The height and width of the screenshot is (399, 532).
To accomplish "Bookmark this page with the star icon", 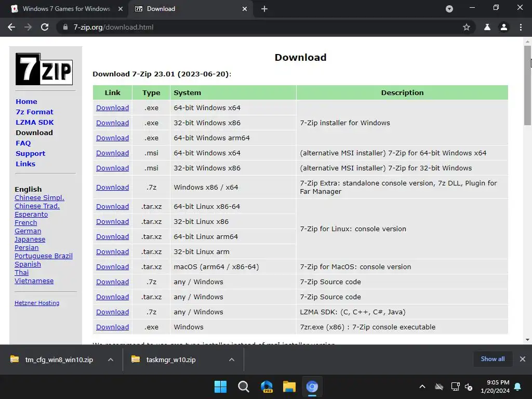I will click(467, 27).
